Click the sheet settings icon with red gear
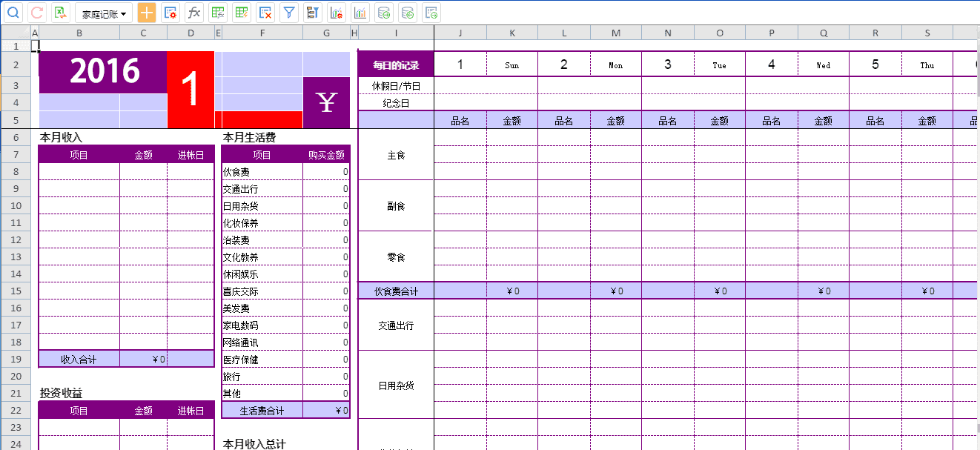 click(170, 13)
